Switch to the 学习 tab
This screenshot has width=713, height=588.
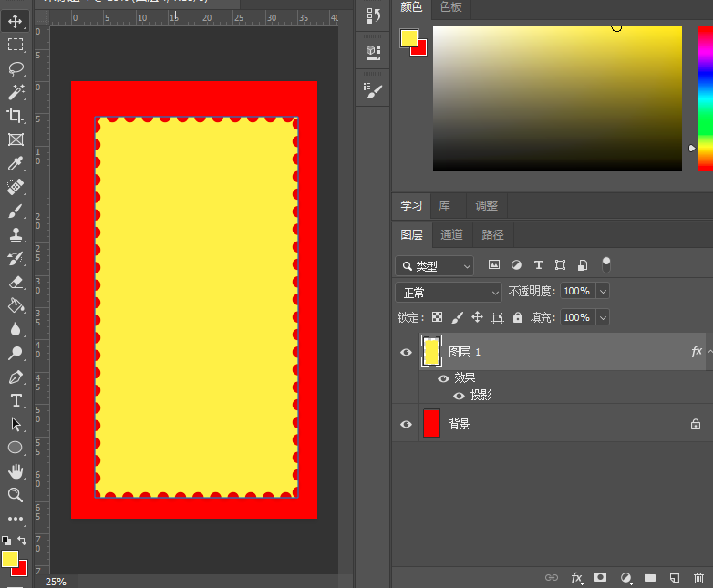pos(411,205)
